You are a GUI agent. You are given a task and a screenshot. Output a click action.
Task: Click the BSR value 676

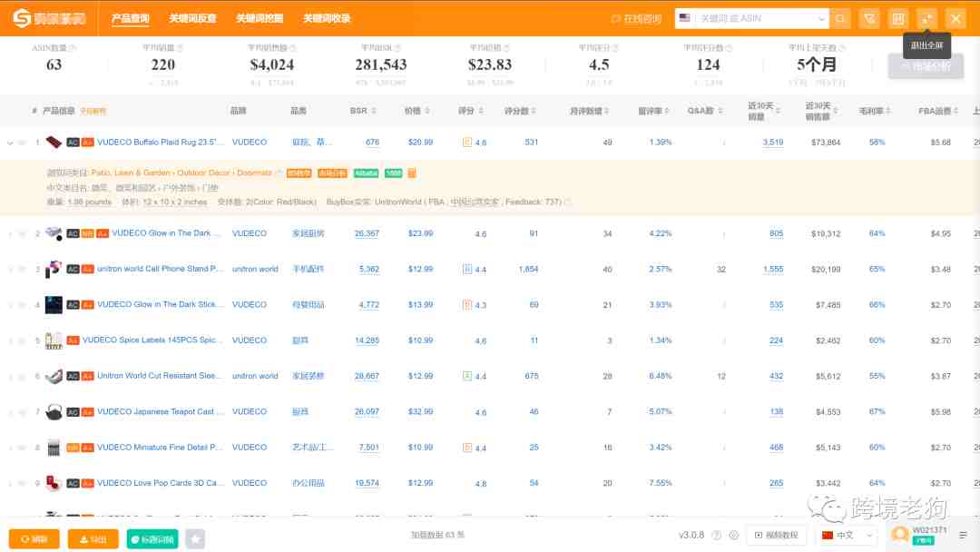pyautogui.click(x=373, y=143)
